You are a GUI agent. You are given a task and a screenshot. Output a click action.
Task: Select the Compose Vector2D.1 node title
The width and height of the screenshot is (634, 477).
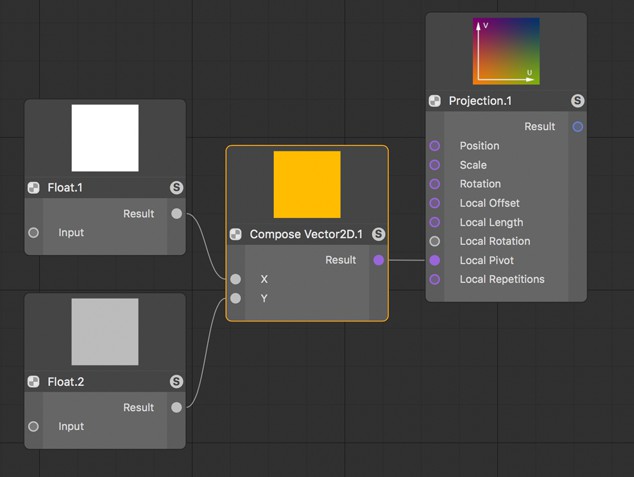click(x=306, y=234)
